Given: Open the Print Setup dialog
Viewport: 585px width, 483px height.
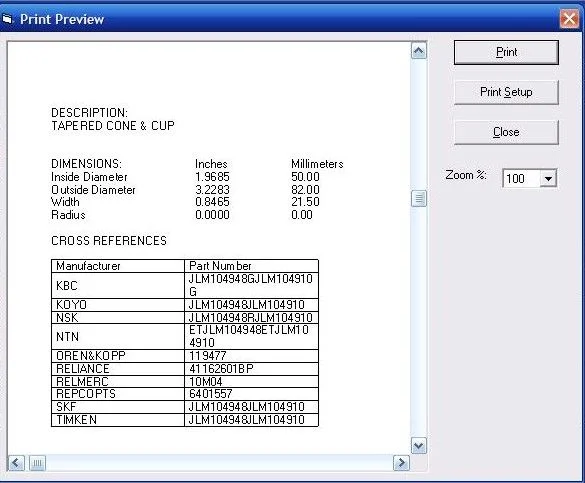Looking at the screenshot, I should click(x=506, y=92).
